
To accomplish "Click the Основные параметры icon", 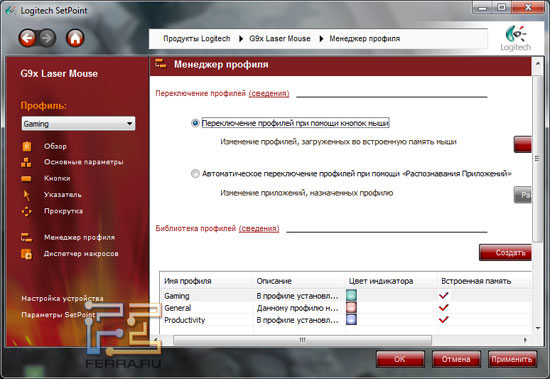I will point(26,162).
